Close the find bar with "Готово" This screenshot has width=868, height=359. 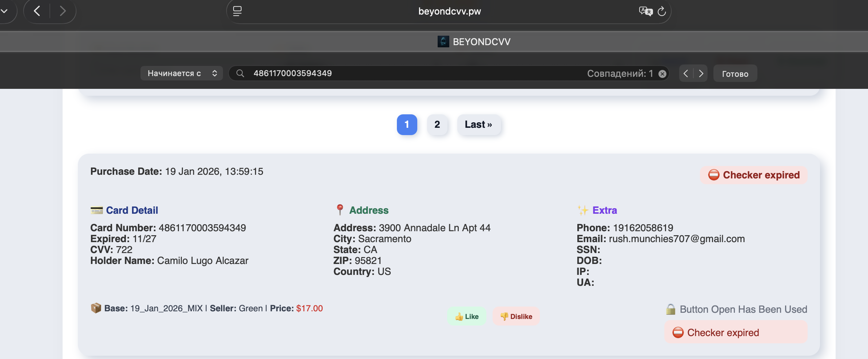pos(735,74)
